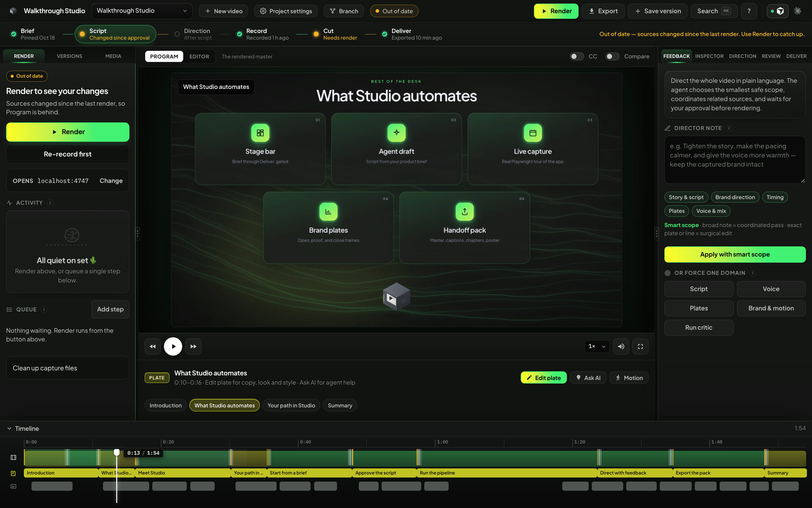Select the timeline plates track icon
Image resolution: width=812 pixels, height=508 pixels.
pyautogui.click(x=13, y=473)
